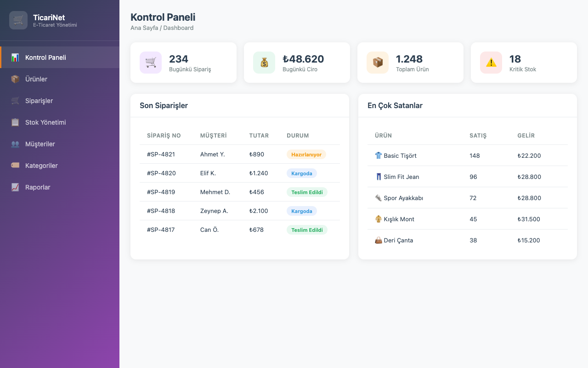588x368 pixels.
Task: Click the box icon next to Ürünler
Action: click(15, 79)
